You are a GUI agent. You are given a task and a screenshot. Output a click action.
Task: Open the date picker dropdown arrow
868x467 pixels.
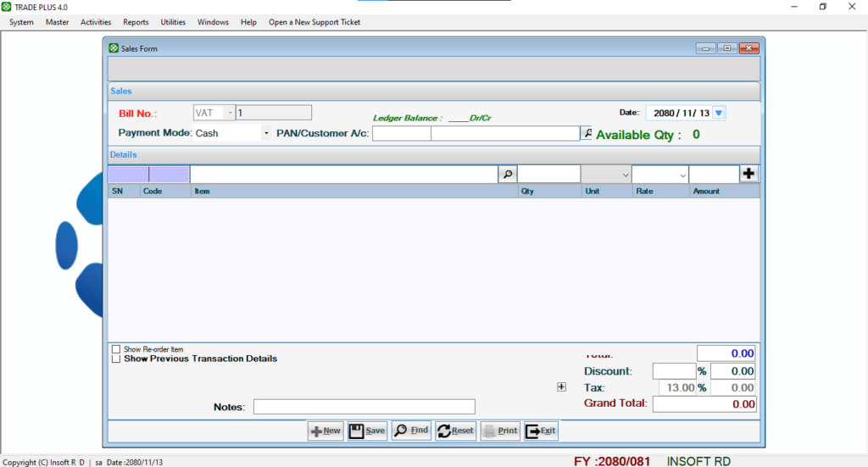pos(719,114)
